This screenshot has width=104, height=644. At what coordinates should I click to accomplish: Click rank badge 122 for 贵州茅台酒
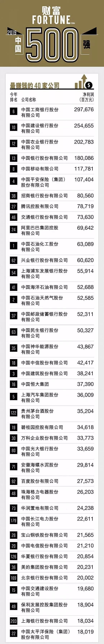pos(13,413)
